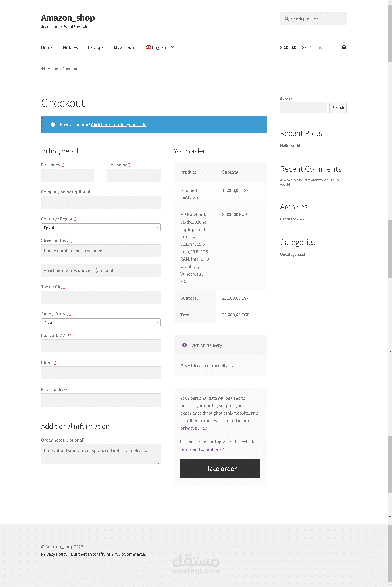392x587 pixels.
Task: Open the Mobiles menu item
Action: [x=70, y=47]
